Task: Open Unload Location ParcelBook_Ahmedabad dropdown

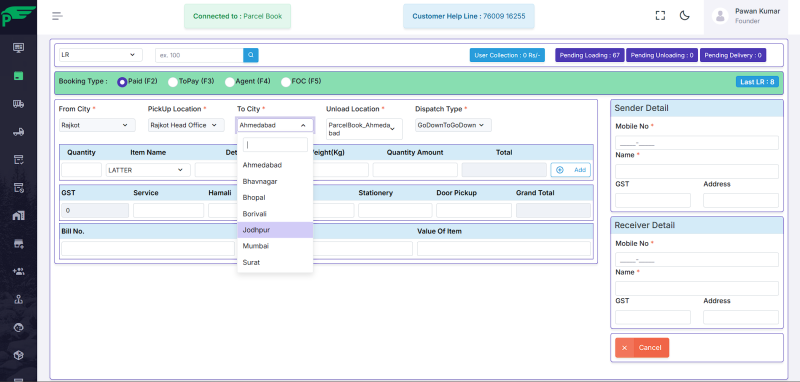Action: 364,129
